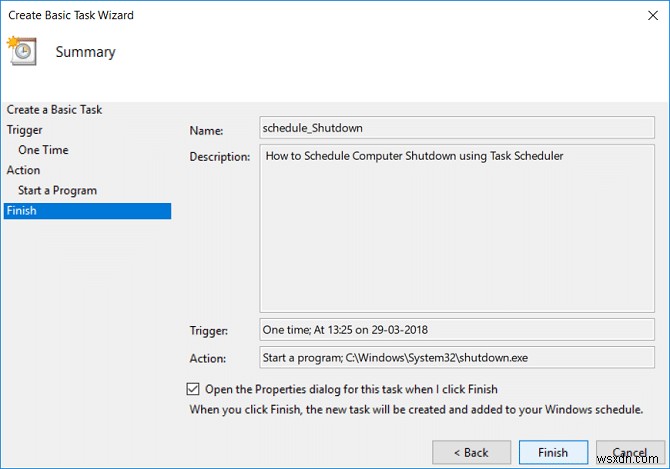670x469 pixels.
Task: Select the Trigger step in sidebar
Action: 25,130
